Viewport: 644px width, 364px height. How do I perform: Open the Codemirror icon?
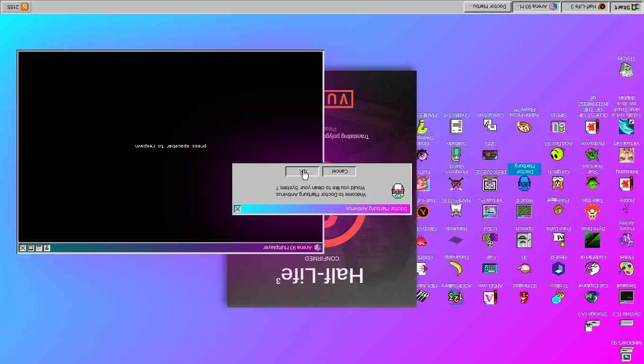(x=592, y=268)
